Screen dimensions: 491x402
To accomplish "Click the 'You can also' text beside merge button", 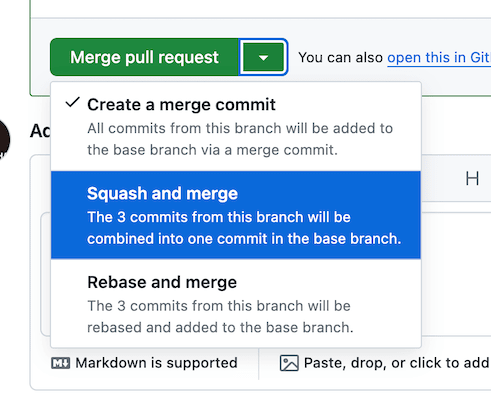I will coord(340,58).
